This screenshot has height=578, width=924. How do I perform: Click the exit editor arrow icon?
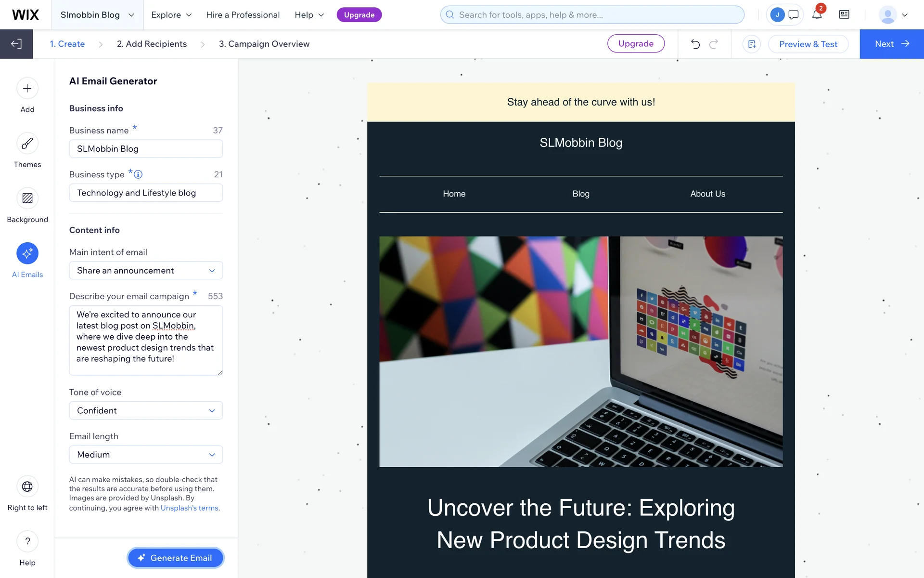(16, 44)
